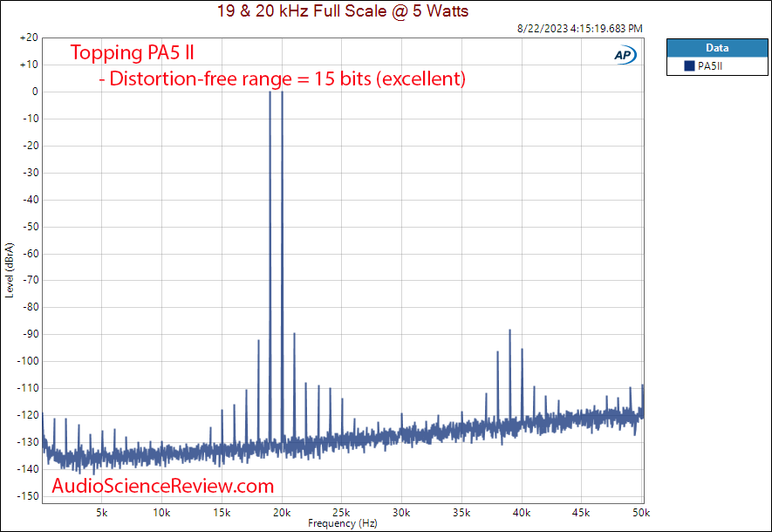Click the -140 level axis label
The height and width of the screenshot is (532, 772).
coord(28,469)
